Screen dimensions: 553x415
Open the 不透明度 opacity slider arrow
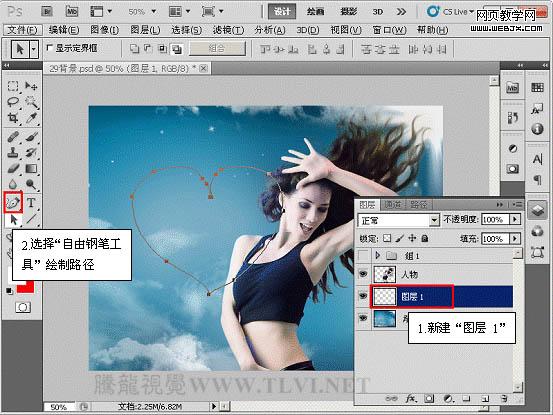click(x=515, y=219)
